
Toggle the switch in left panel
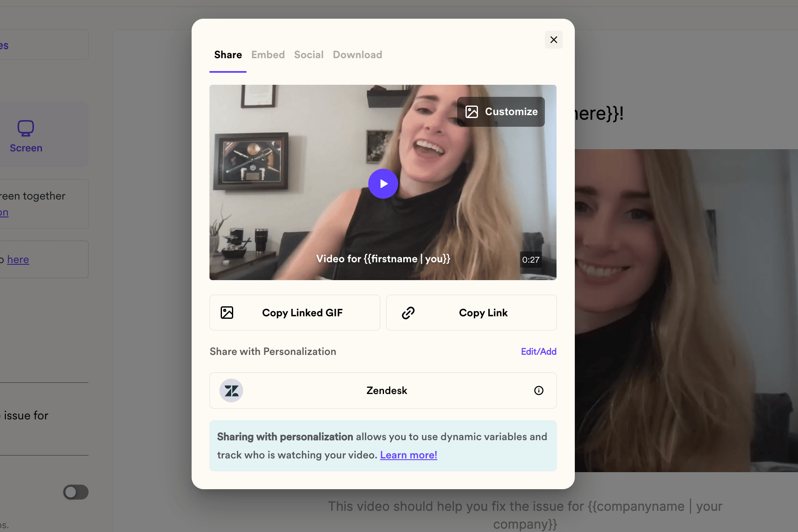tap(76, 492)
